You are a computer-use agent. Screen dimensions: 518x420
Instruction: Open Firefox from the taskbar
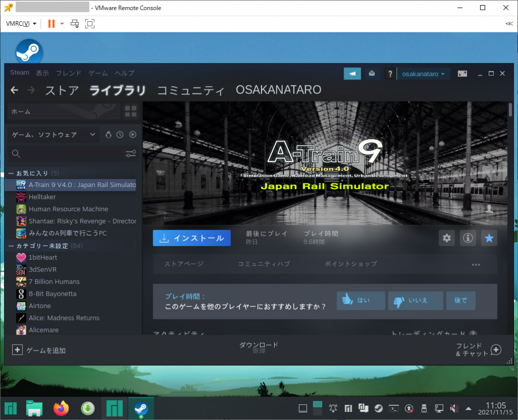61,408
